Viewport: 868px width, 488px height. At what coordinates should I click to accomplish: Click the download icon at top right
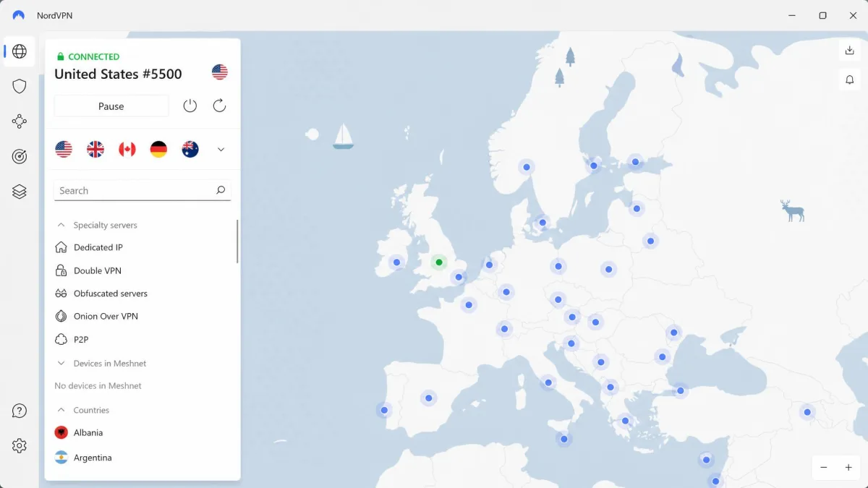point(850,51)
